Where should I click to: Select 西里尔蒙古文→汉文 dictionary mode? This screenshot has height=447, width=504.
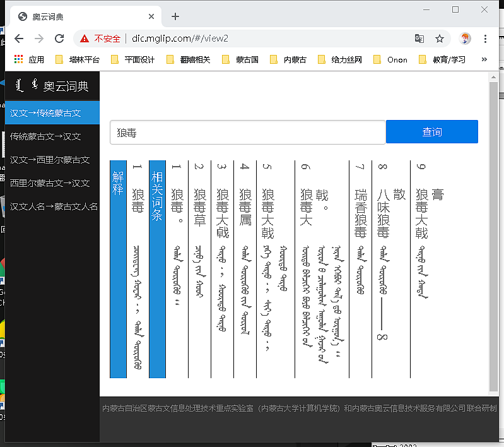click(52, 183)
